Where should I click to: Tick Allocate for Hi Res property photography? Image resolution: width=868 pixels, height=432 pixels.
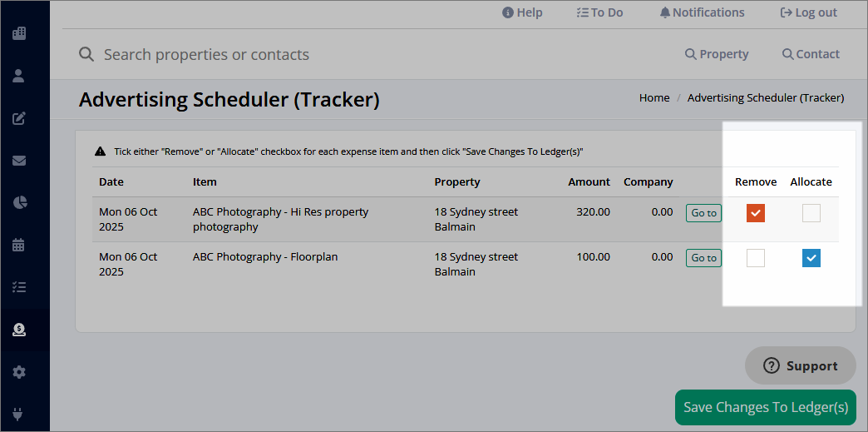(811, 213)
